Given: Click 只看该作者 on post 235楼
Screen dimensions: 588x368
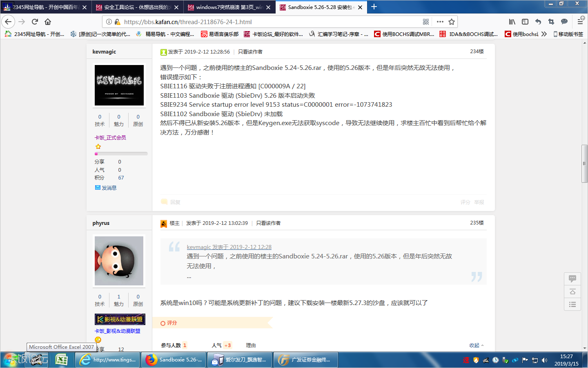Looking at the screenshot, I should (268, 223).
